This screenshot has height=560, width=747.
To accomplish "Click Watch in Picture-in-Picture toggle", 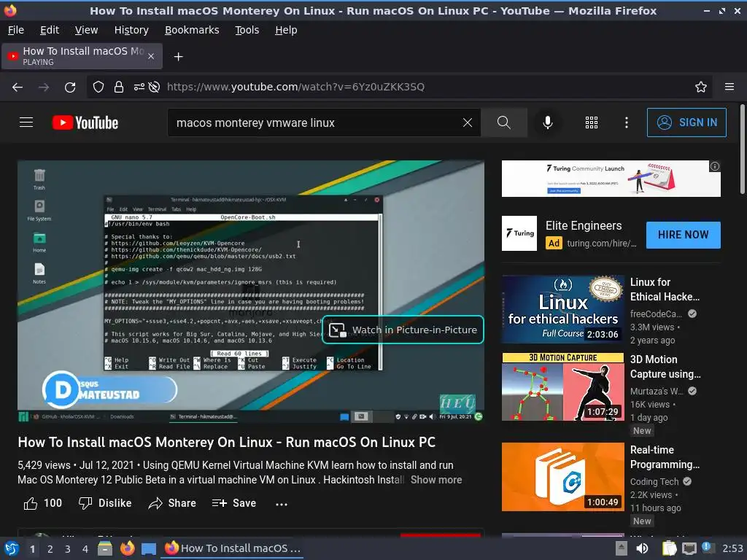I will (403, 330).
